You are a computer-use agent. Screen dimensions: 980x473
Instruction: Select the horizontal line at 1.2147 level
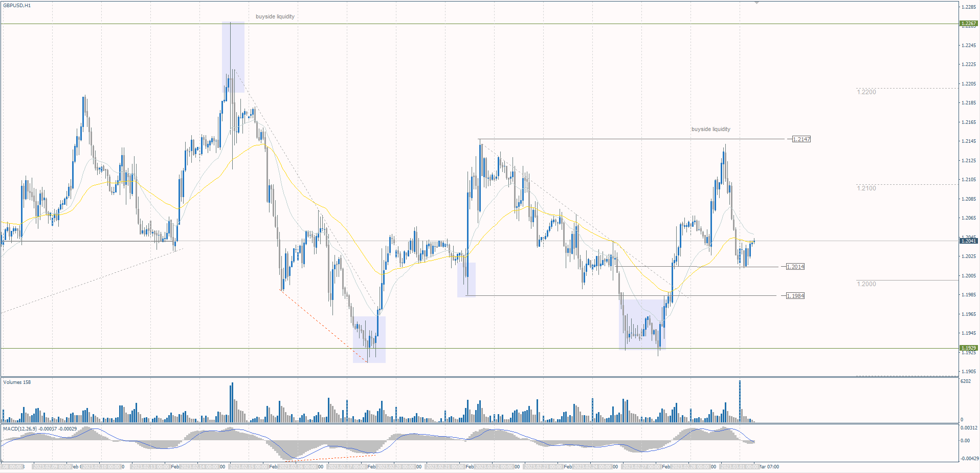pos(631,139)
